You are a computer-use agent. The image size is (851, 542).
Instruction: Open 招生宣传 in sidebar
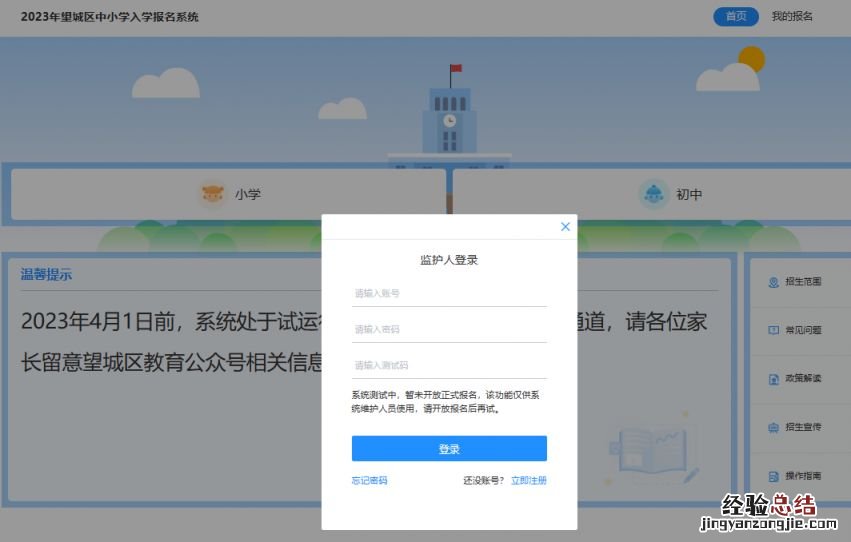pyautogui.click(x=803, y=427)
